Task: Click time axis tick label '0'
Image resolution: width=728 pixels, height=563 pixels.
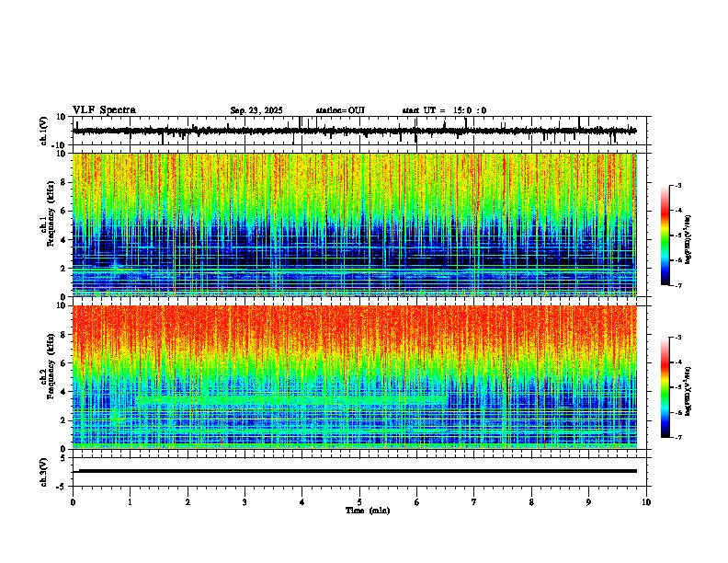Action: point(73,502)
